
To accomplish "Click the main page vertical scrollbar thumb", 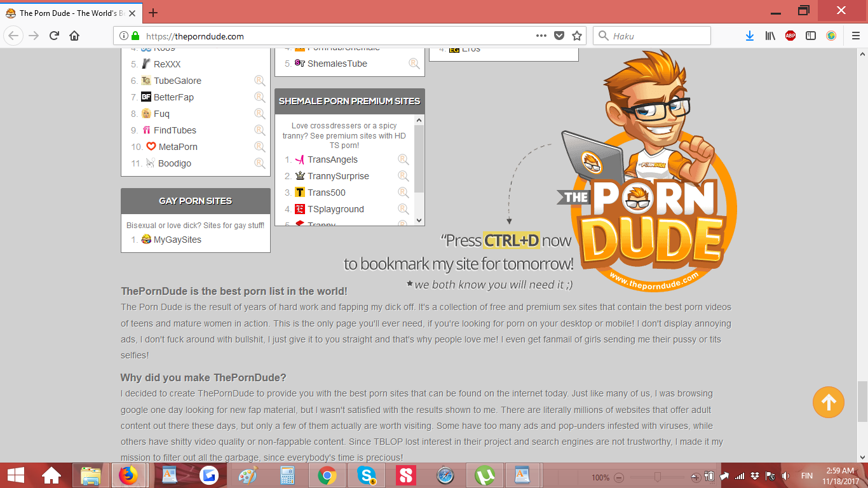I will 862,401.
